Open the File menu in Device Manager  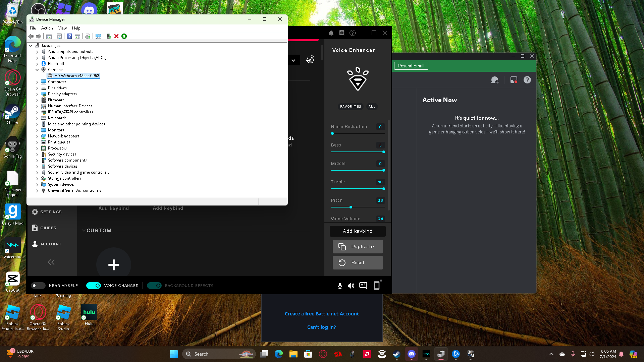pos(33,28)
